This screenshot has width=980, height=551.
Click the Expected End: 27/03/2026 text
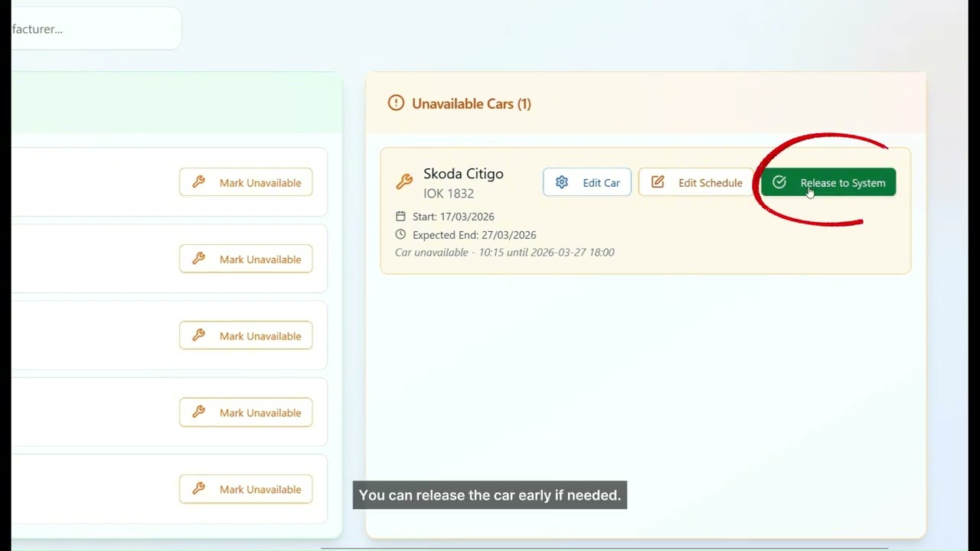474,235
